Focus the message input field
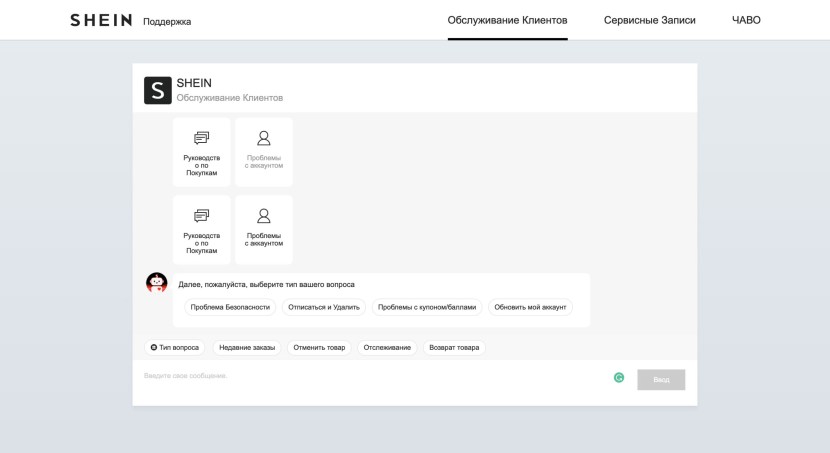This screenshot has height=453, width=830. pos(370,376)
